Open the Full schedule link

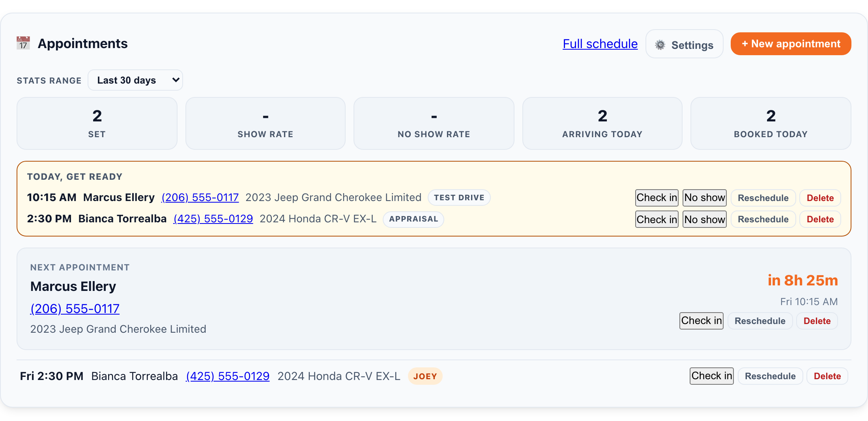coord(600,44)
